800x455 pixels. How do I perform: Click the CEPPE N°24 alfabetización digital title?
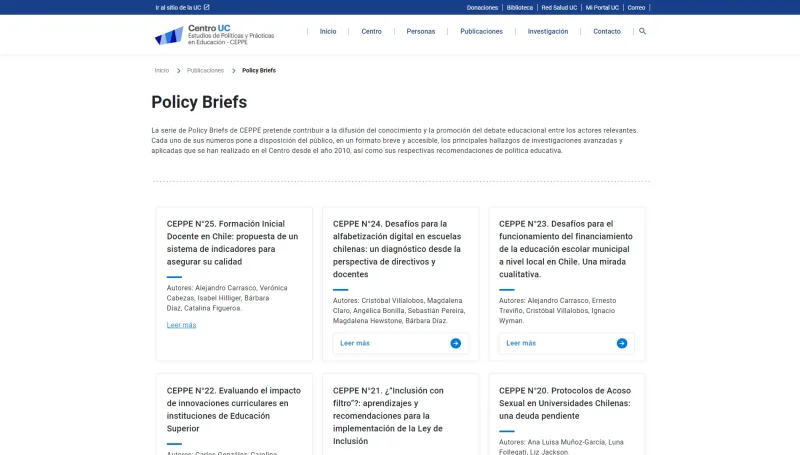[397, 249]
